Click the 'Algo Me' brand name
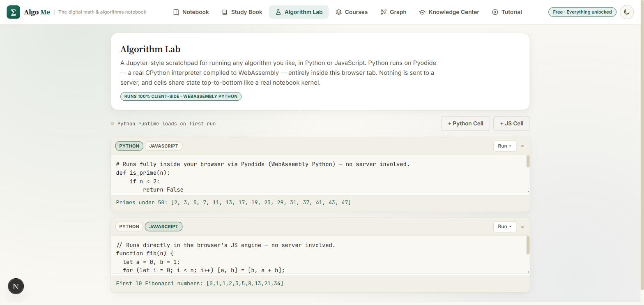Viewport: 644px width, 305px height. [37, 12]
